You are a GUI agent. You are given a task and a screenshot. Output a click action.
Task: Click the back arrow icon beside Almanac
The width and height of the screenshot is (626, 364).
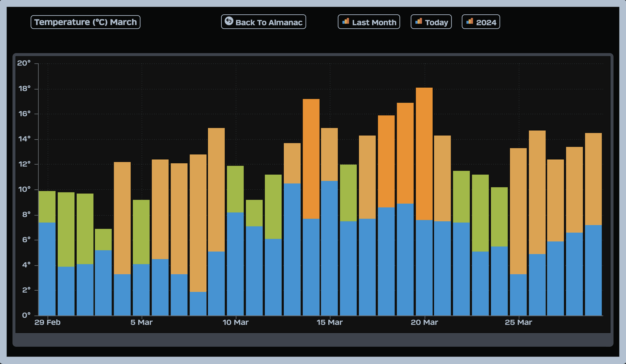click(229, 21)
